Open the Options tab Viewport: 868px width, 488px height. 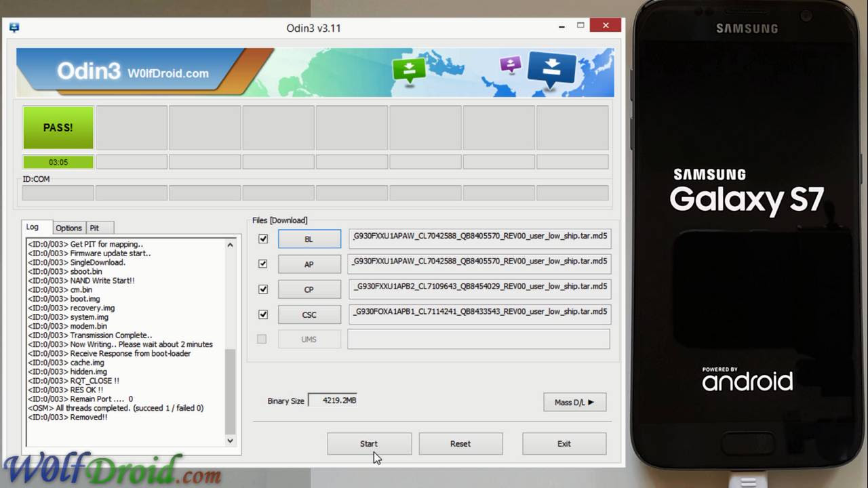click(68, 228)
